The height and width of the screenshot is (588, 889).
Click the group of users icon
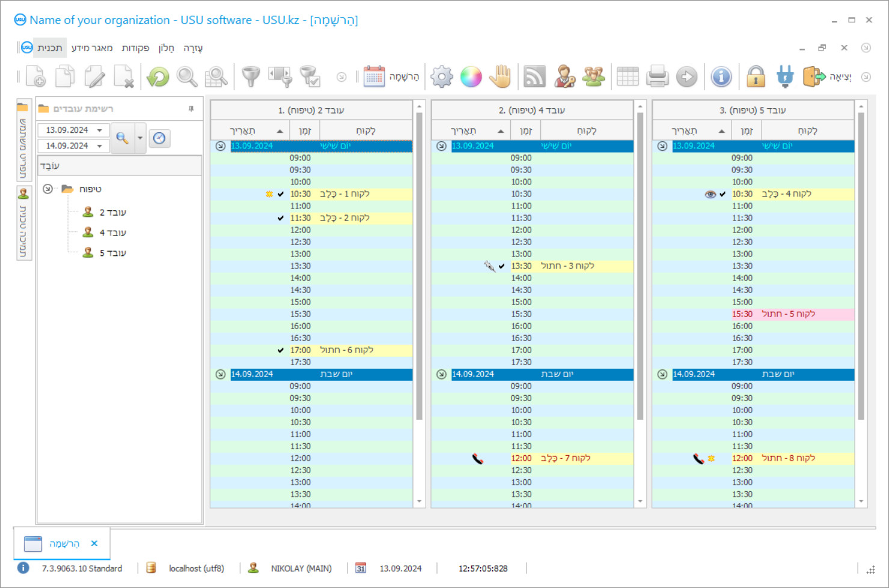593,77
